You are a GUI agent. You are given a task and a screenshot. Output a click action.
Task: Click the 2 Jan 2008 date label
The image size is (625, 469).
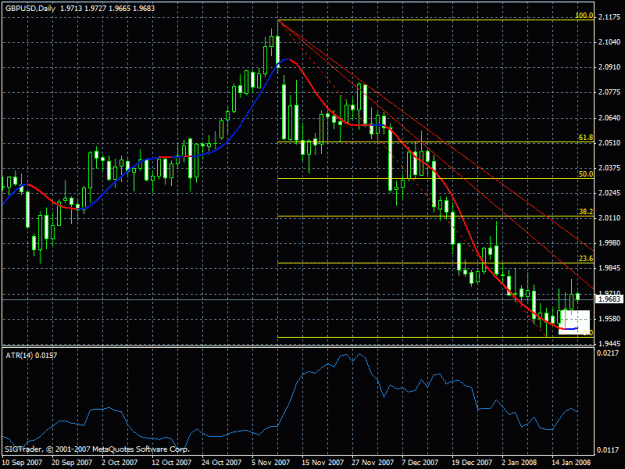click(x=519, y=462)
